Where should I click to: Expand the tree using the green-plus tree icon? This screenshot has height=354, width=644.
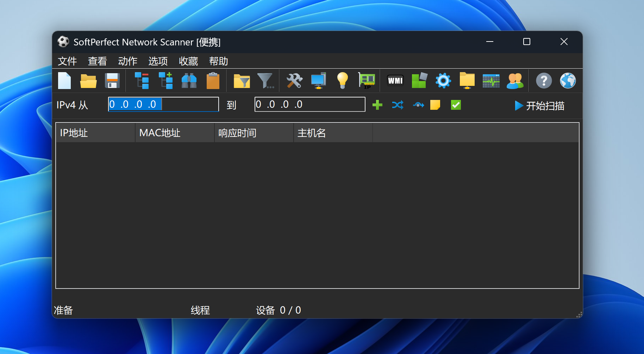coord(165,81)
